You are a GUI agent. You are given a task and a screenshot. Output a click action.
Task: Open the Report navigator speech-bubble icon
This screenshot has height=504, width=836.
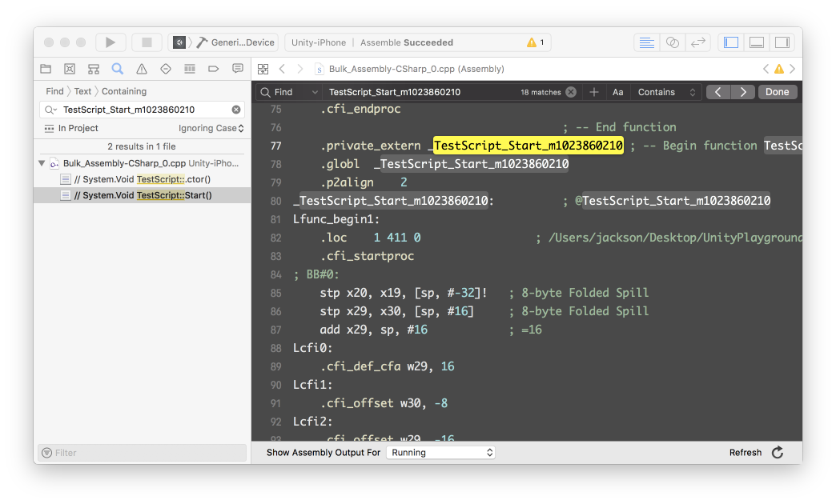coord(238,69)
